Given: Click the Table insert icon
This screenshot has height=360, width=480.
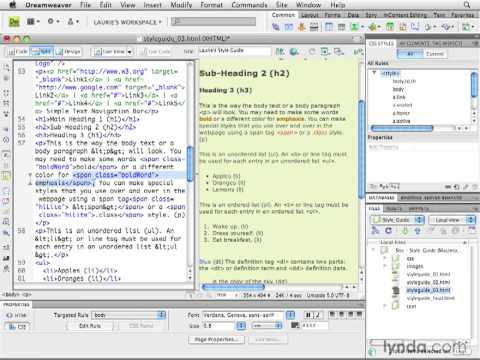Looking at the screenshot, I should coord(329,27).
